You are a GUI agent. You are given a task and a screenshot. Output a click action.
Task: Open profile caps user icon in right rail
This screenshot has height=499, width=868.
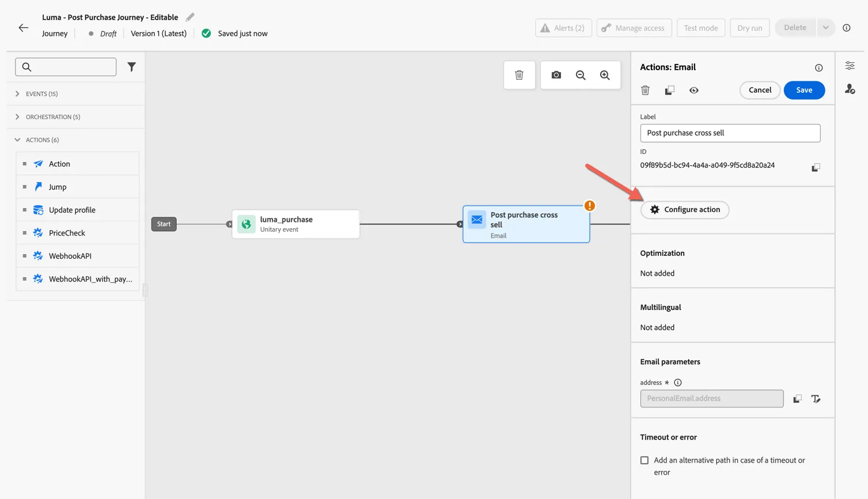pyautogui.click(x=850, y=89)
